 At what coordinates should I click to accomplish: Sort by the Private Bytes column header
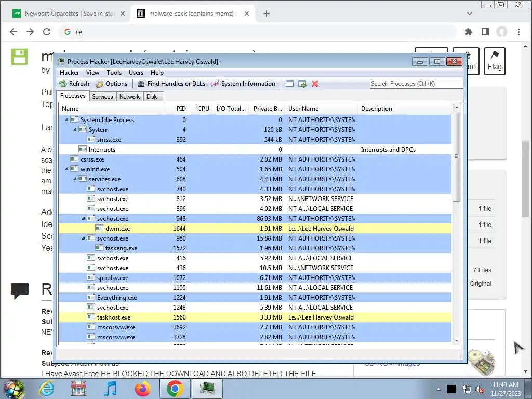point(267,109)
